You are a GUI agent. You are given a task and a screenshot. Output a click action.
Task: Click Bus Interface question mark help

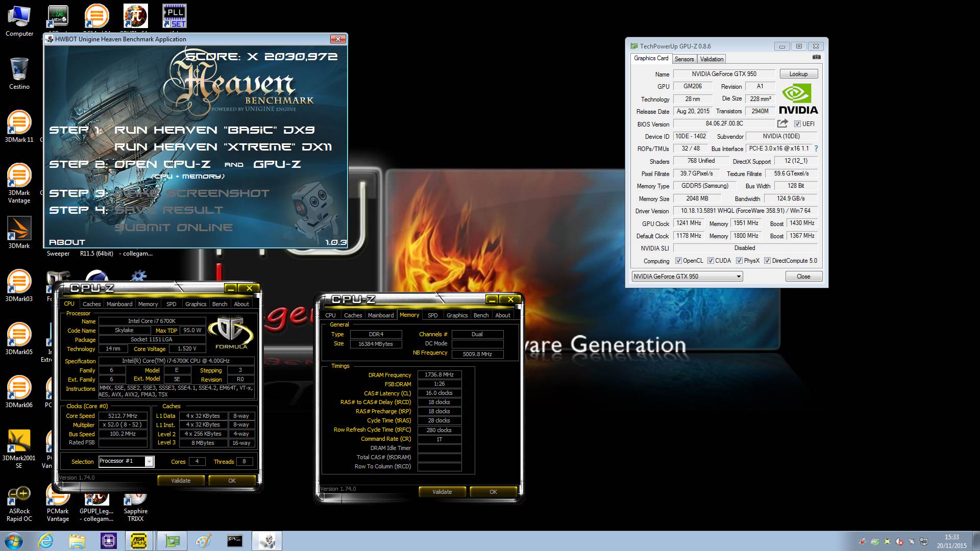[x=816, y=148]
